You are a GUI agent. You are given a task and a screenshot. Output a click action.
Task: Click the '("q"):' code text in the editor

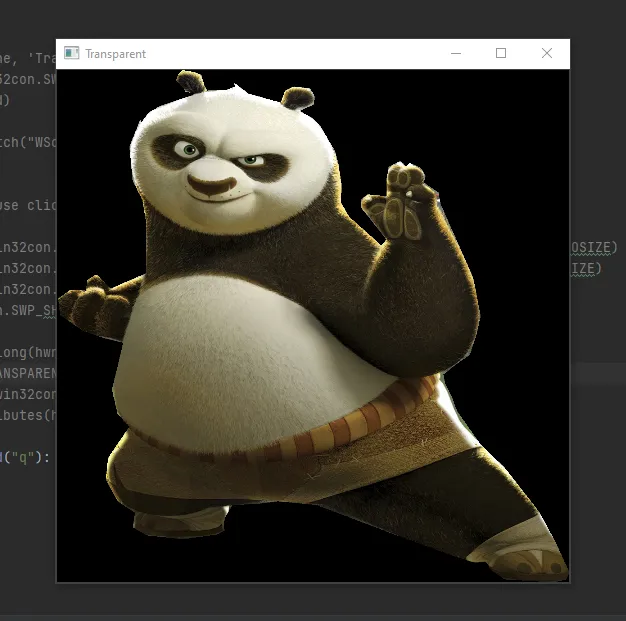coord(25,457)
